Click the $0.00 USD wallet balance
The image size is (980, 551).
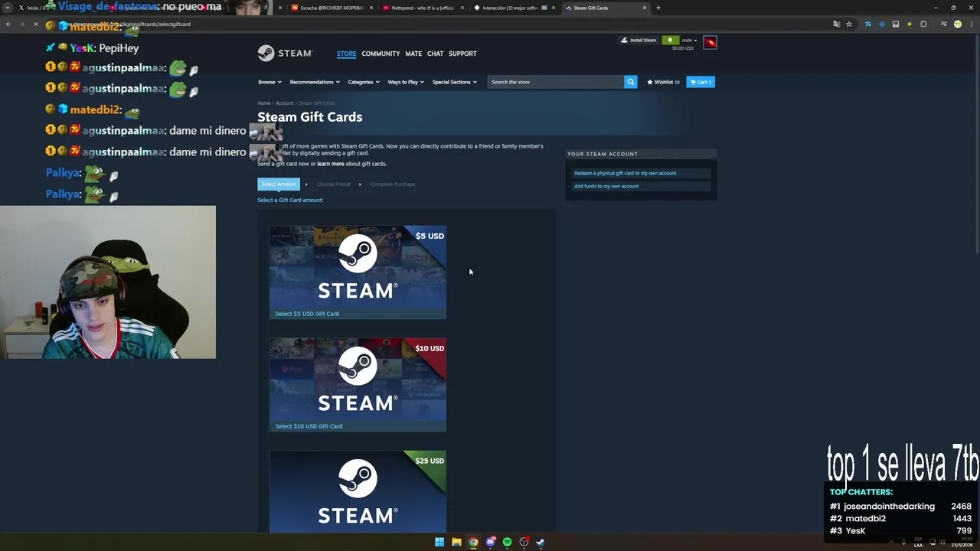(683, 48)
